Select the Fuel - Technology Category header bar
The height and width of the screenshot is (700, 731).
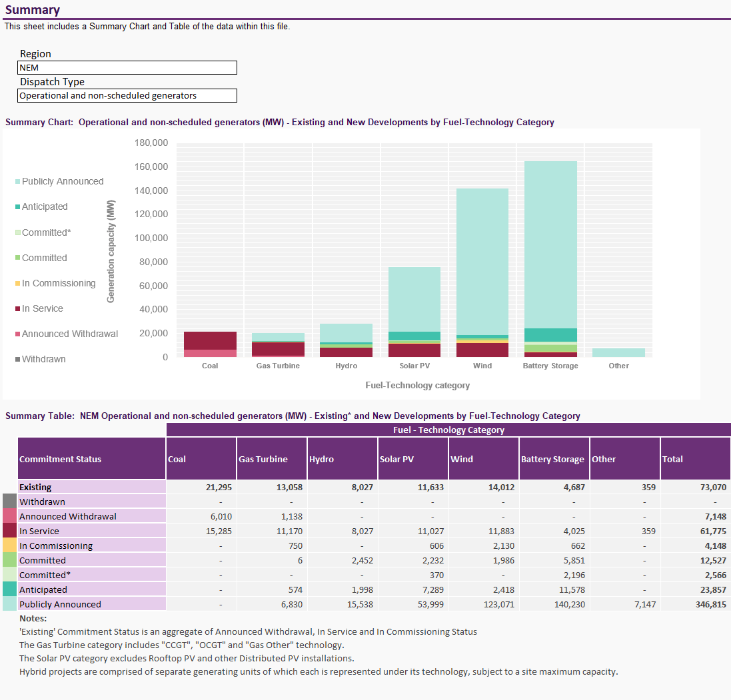[448, 430]
